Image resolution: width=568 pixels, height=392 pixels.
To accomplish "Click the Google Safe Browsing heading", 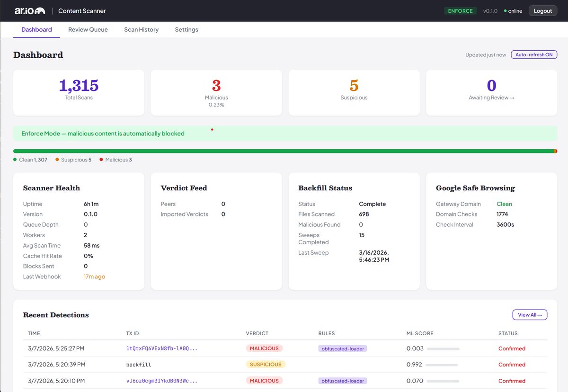I will pos(475,188).
